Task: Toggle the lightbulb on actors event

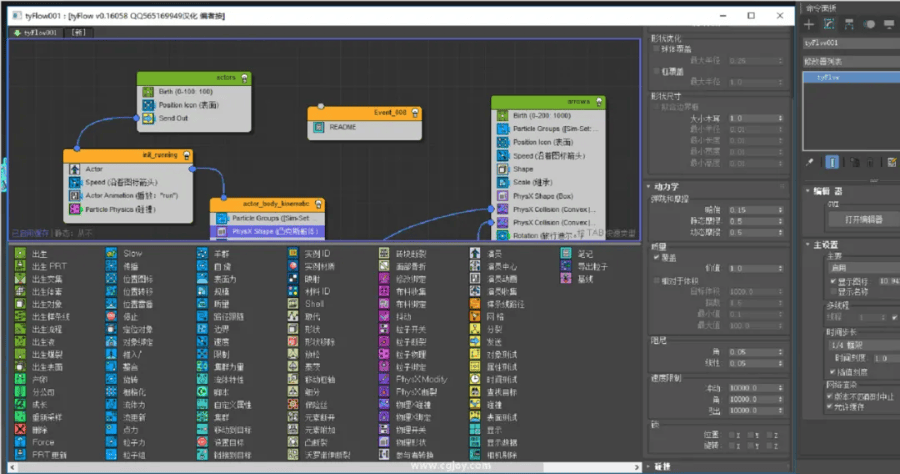Action: (x=244, y=77)
